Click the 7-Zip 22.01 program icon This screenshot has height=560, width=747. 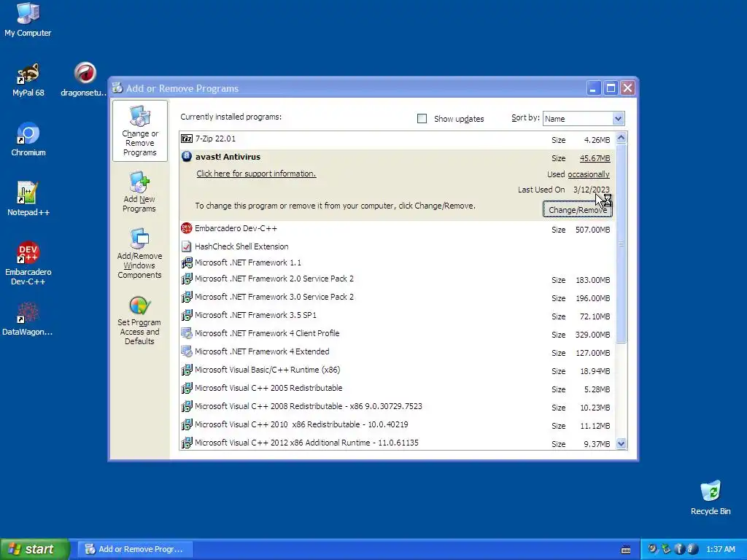(x=187, y=139)
